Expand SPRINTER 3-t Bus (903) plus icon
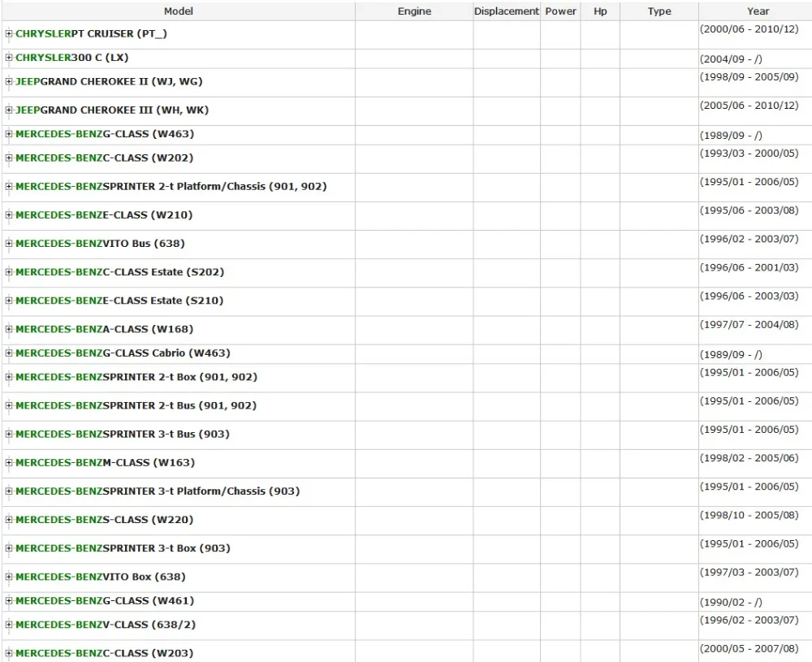The height and width of the screenshot is (662, 812). point(9,434)
